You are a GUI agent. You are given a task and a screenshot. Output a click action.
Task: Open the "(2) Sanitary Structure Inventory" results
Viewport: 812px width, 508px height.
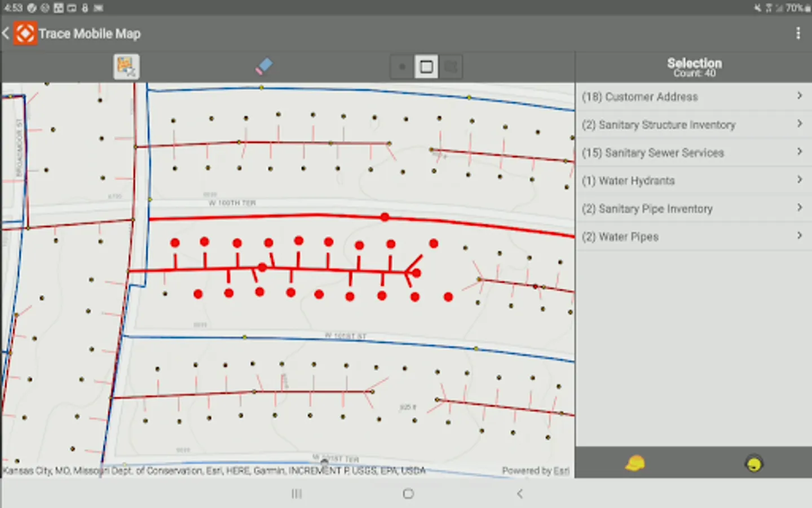pyautogui.click(x=694, y=125)
